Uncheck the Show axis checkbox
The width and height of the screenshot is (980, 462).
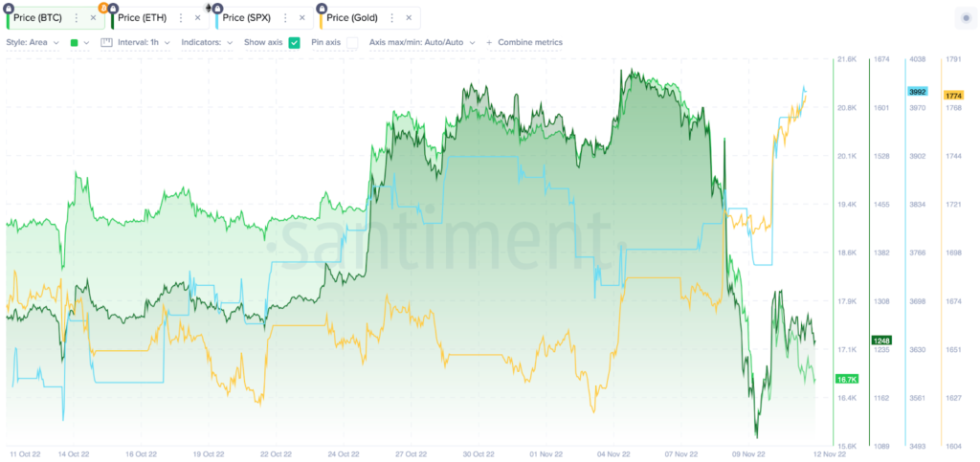pyautogui.click(x=294, y=42)
